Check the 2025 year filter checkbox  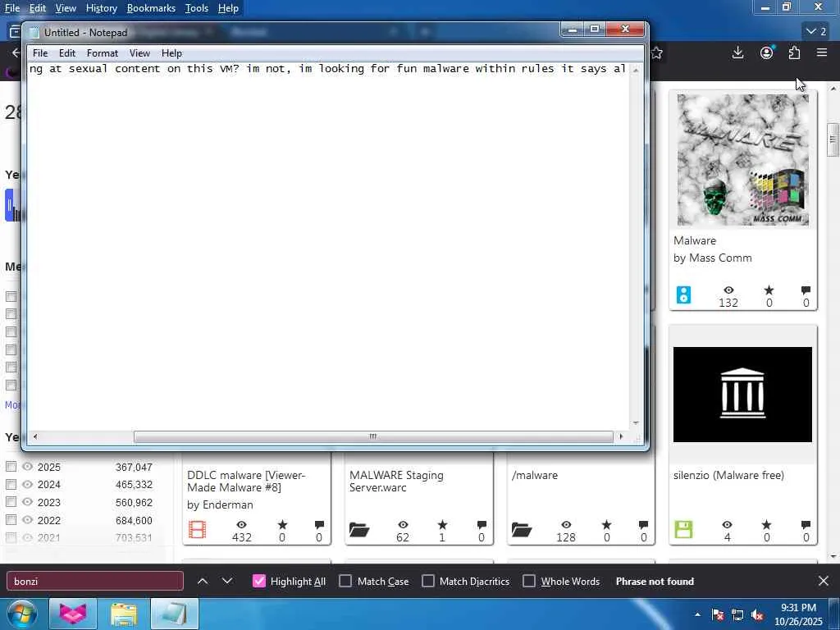(x=11, y=467)
